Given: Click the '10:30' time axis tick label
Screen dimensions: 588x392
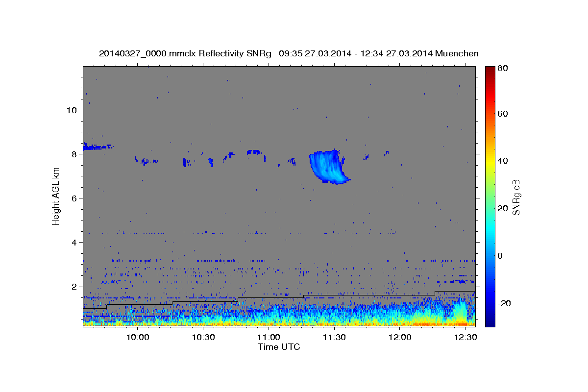Looking at the screenshot, I should tap(203, 337).
